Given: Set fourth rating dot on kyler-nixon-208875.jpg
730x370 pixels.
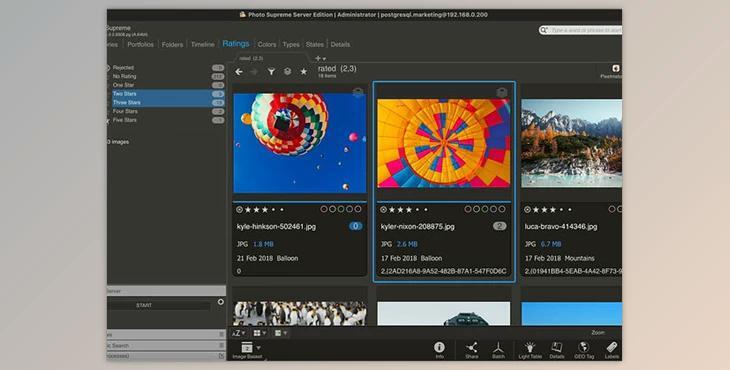Looking at the screenshot, I should tap(418, 210).
